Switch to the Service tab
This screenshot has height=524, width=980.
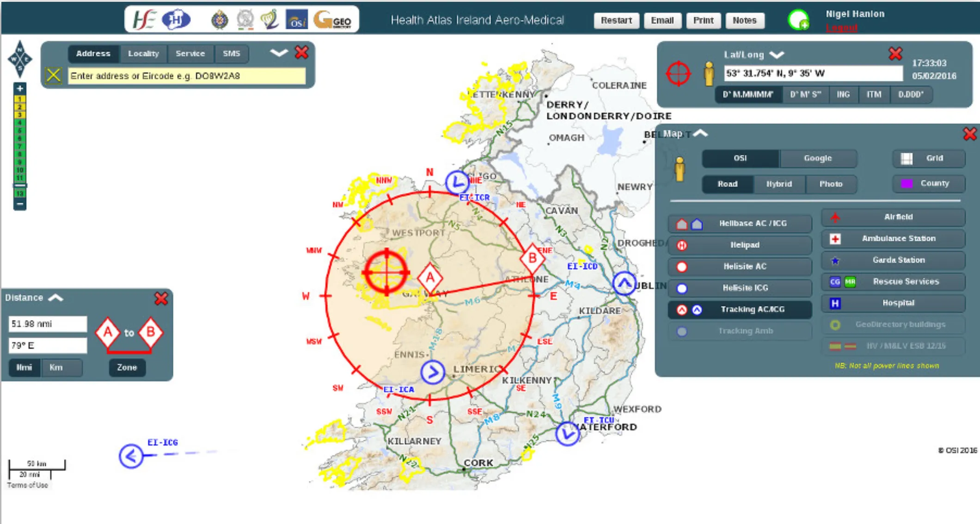190,54
